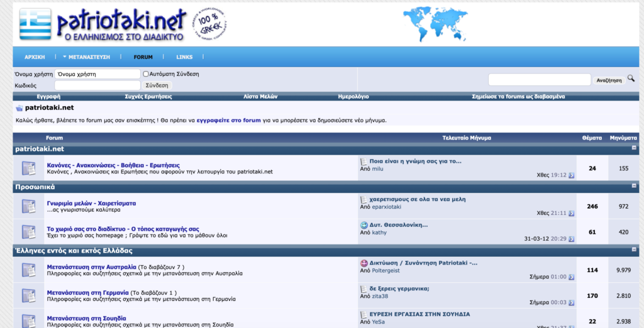Open the ΜΕΤΑΝΑΣΤΕΥΣΗ dropdown menu
Image resolution: width=644 pixels, height=328 pixels.
coord(86,57)
